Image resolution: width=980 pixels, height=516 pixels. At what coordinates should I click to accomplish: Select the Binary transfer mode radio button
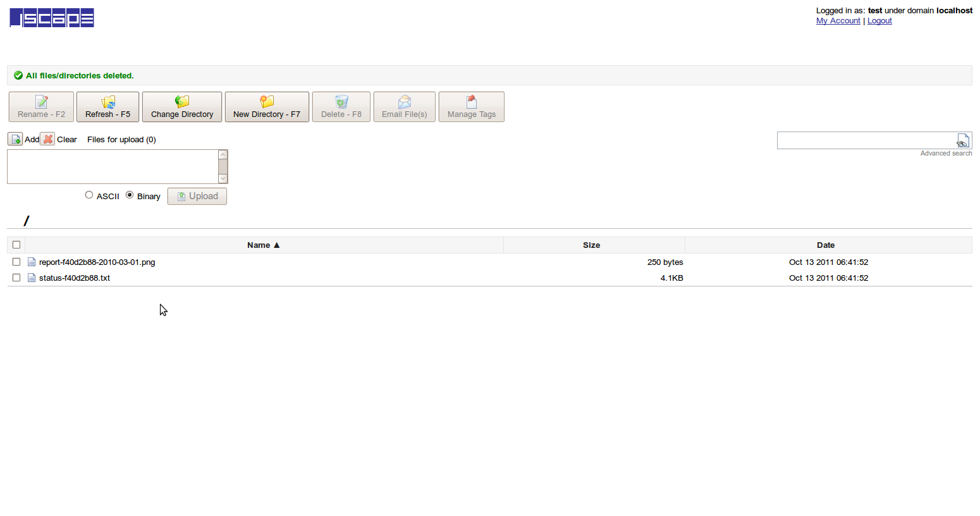point(130,195)
